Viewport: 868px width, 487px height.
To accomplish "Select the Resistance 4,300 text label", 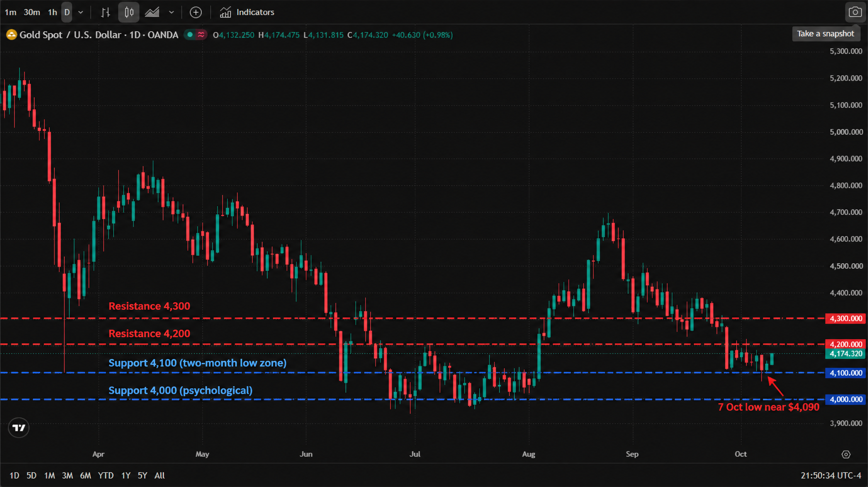I will pos(149,306).
